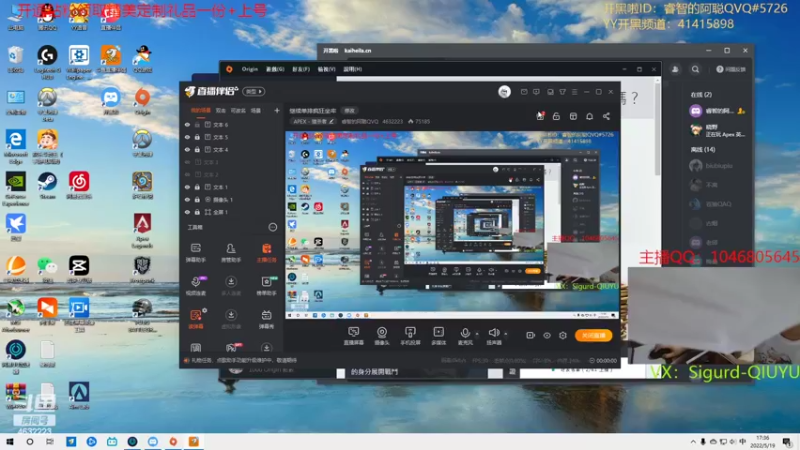The height and width of the screenshot is (450, 800).
Task: Click the padlock icon above the preview
Action: (556, 116)
